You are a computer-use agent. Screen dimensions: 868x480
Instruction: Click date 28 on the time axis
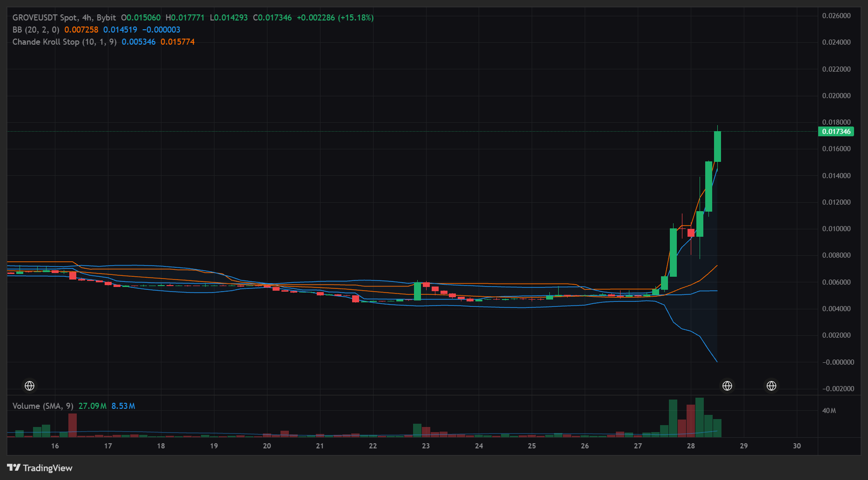pyautogui.click(x=691, y=446)
